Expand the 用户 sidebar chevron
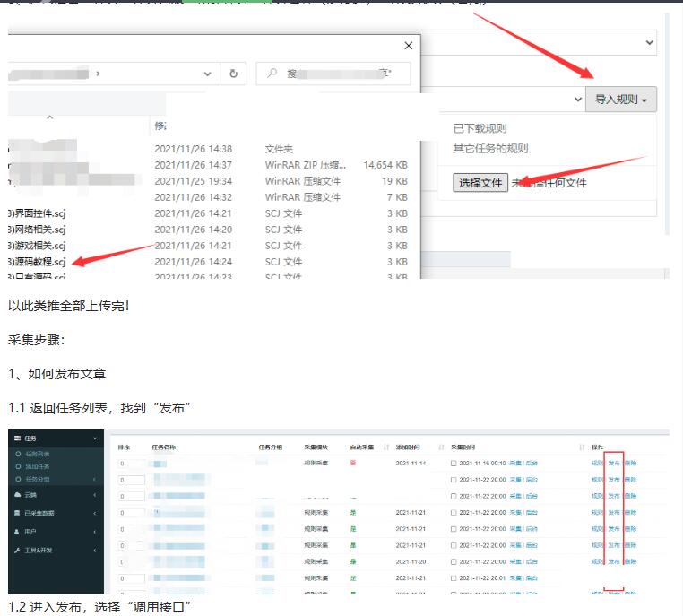The height and width of the screenshot is (616, 683). pos(94,532)
